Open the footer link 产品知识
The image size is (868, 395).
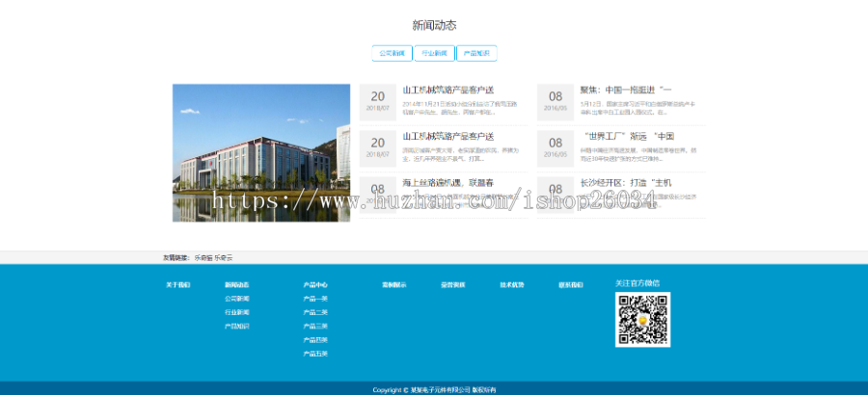(x=237, y=327)
